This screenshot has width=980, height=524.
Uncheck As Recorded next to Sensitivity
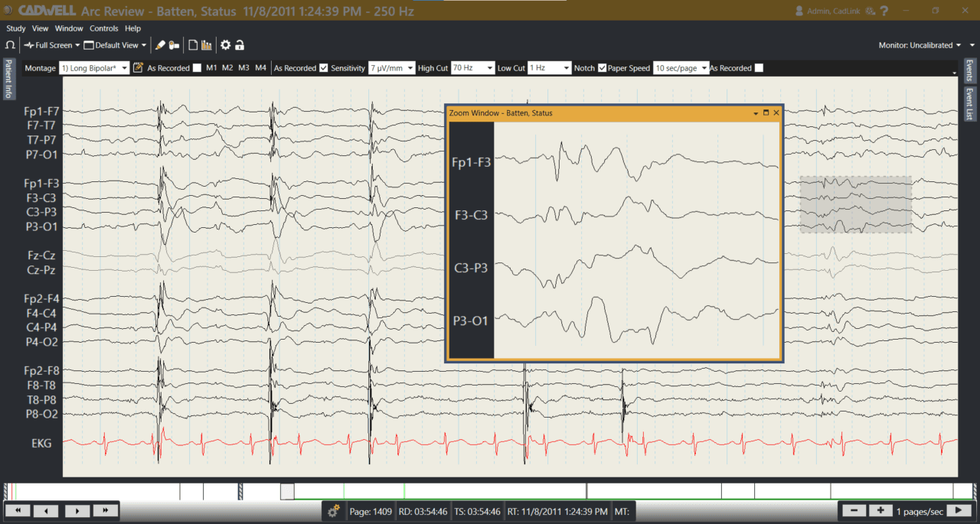pyautogui.click(x=325, y=68)
